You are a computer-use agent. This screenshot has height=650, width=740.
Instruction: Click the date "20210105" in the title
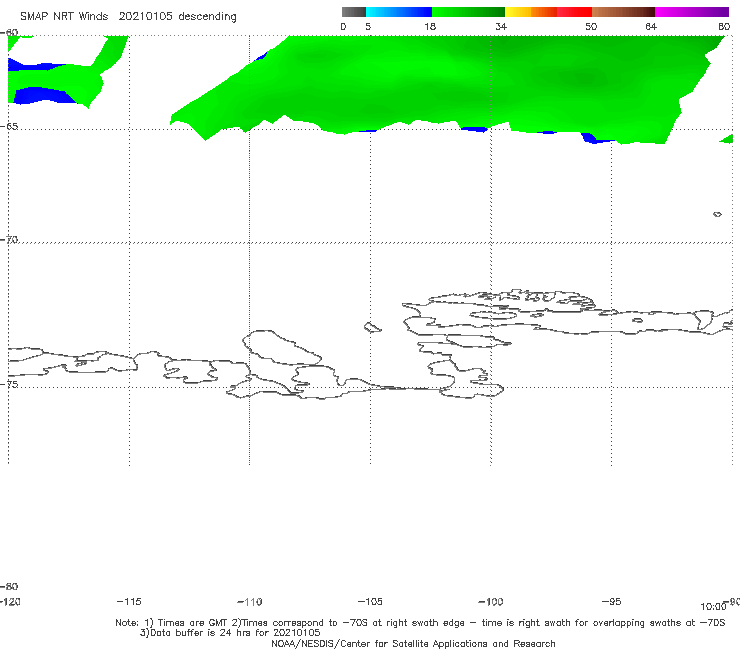coord(145,16)
